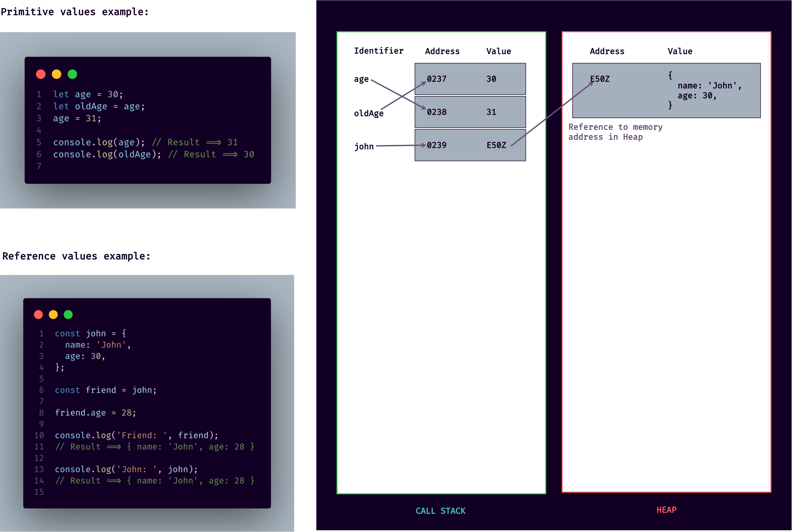Viewport: 792px width, 532px height.
Task: Click the console.log('John: ', john) line
Action: point(126,470)
